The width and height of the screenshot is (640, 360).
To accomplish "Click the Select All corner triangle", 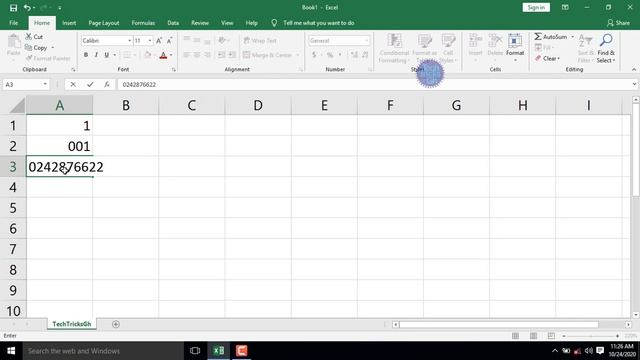I will point(18,105).
